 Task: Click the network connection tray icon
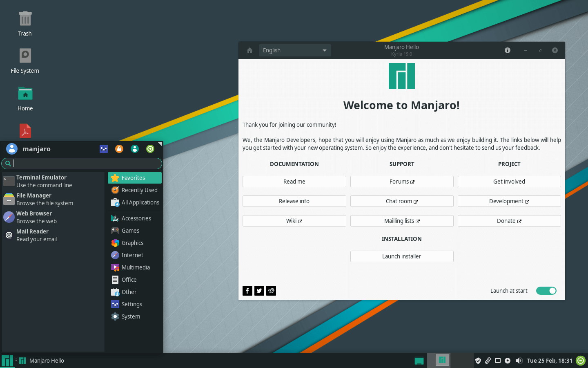[498, 361]
